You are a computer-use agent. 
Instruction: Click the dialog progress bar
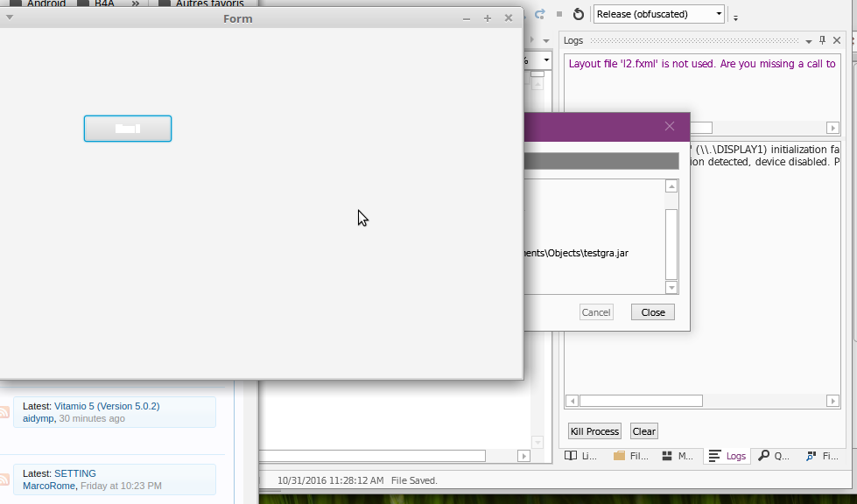pos(601,160)
